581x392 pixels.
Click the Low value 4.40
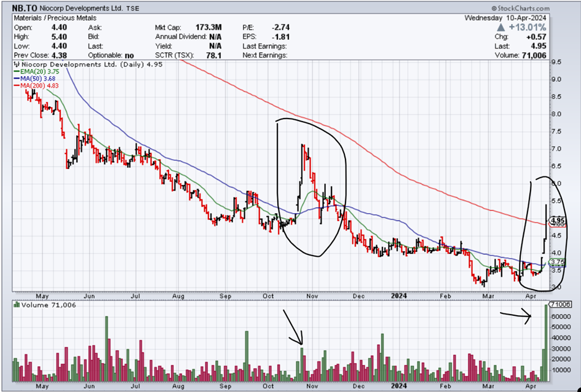tap(59, 46)
